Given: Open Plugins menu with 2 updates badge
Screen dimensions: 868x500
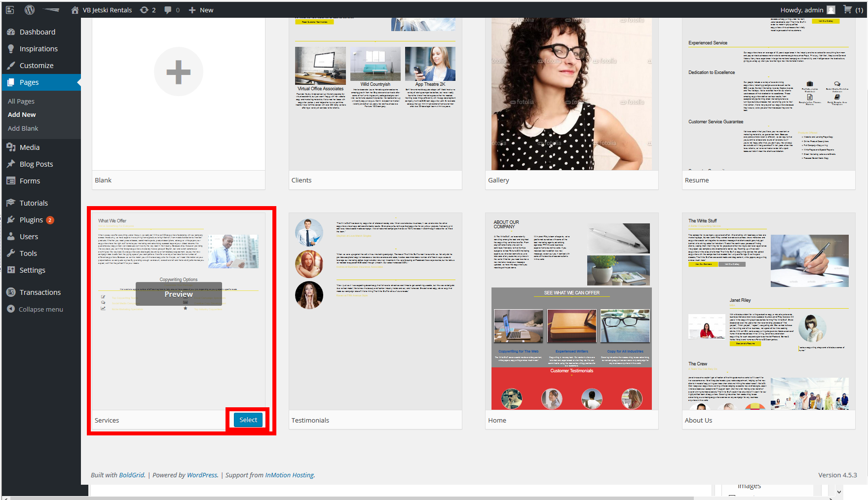Looking at the screenshot, I should pyautogui.click(x=37, y=220).
